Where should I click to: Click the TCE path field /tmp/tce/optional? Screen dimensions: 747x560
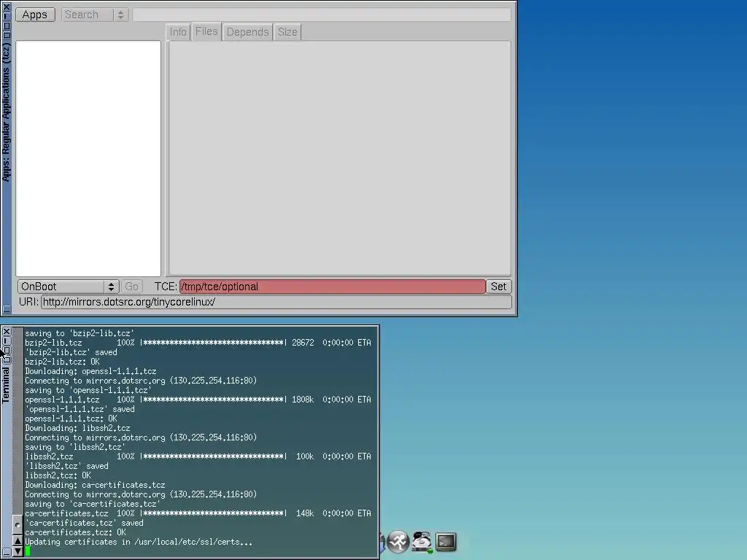tap(333, 287)
